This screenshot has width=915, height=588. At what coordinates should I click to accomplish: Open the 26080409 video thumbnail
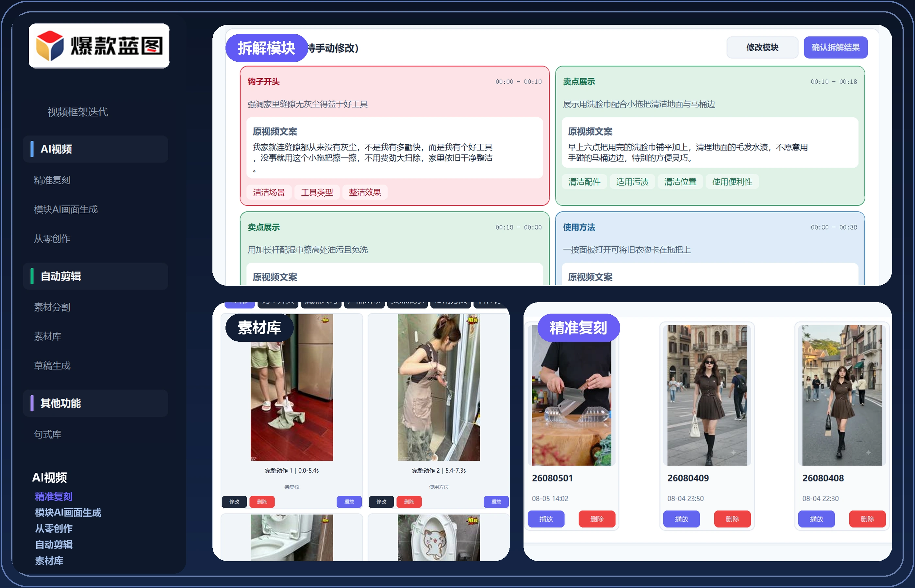click(707, 395)
